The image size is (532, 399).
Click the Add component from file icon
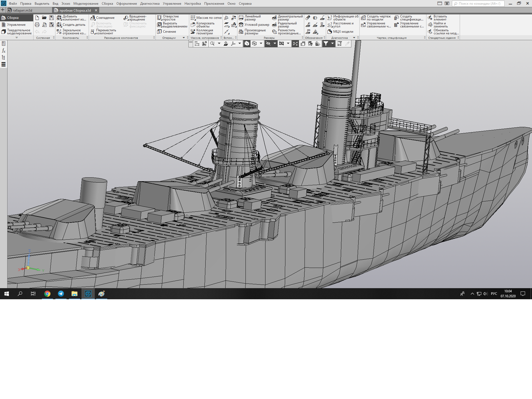pos(59,18)
